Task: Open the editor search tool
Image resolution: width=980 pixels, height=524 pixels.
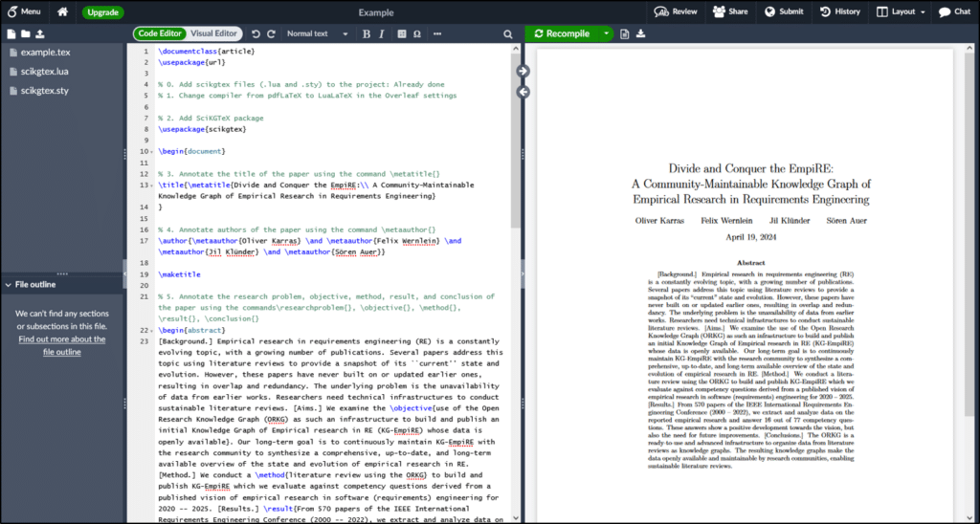Action: (507, 34)
